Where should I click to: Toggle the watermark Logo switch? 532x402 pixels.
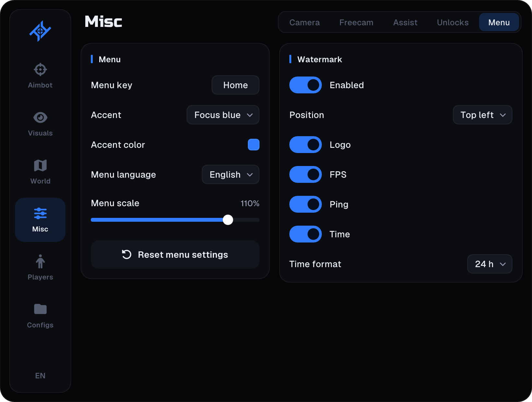[x=305, y=145]
